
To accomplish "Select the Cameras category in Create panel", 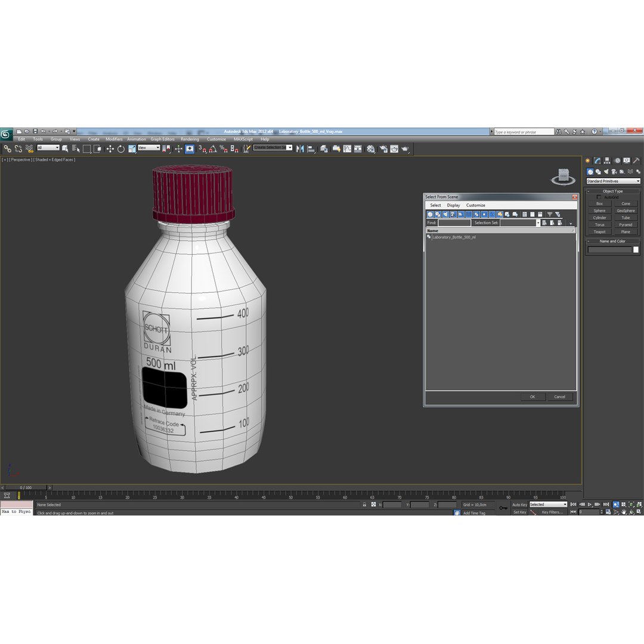I will point(614,172).
